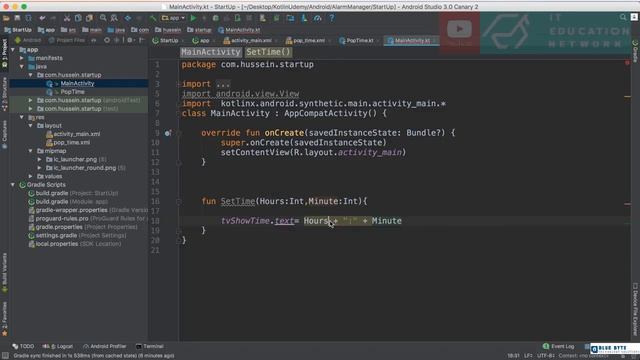Click the Help question mark icon

(331, 18)
